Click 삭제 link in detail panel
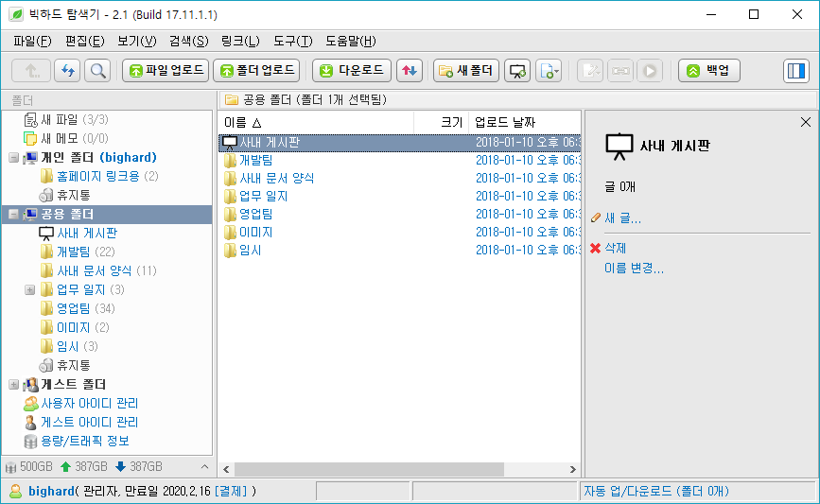The height and width of the screenshot is (504, 820). coord(615,248)
